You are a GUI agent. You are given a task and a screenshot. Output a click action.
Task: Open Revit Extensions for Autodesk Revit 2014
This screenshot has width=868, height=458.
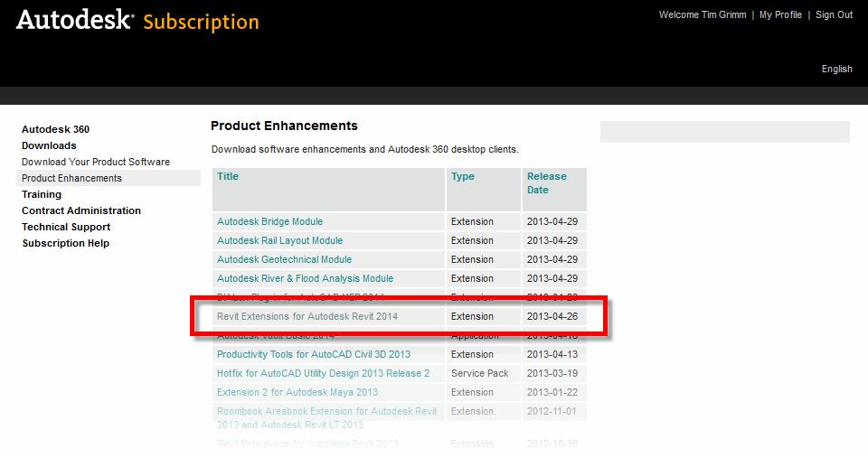[x=307, y=316]
